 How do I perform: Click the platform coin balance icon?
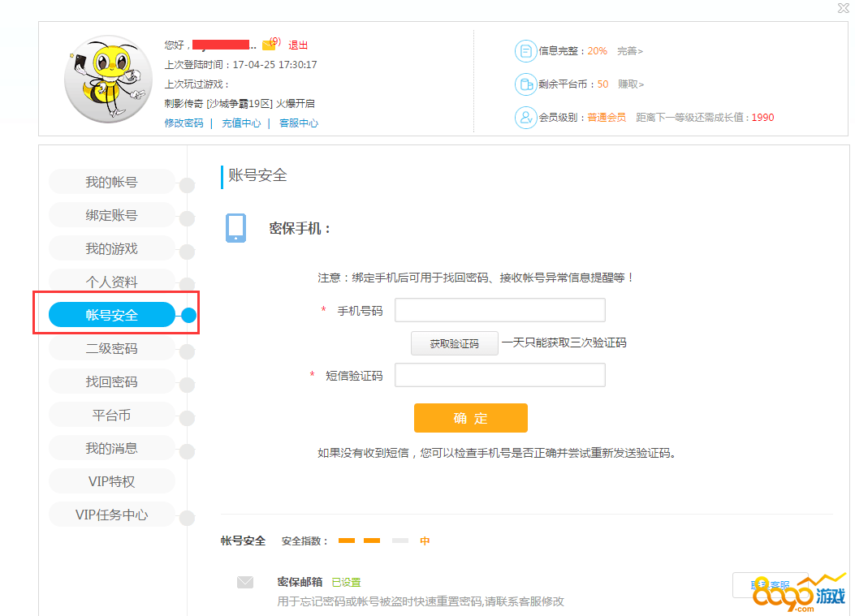coord(525,84)
